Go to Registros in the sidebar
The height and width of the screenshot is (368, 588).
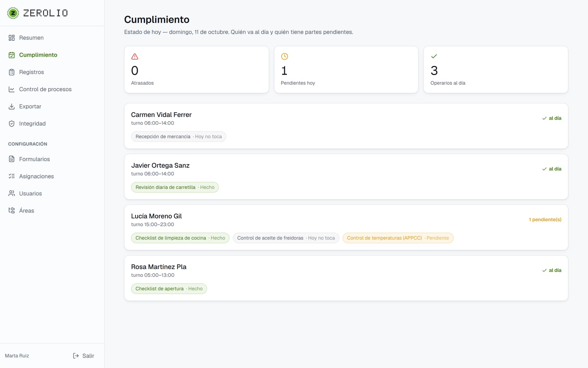click(52, 72)
